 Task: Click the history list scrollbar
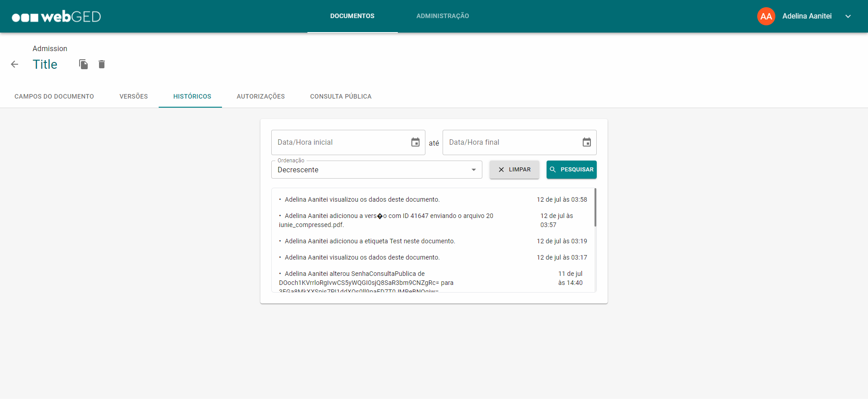tap(595, 208)
